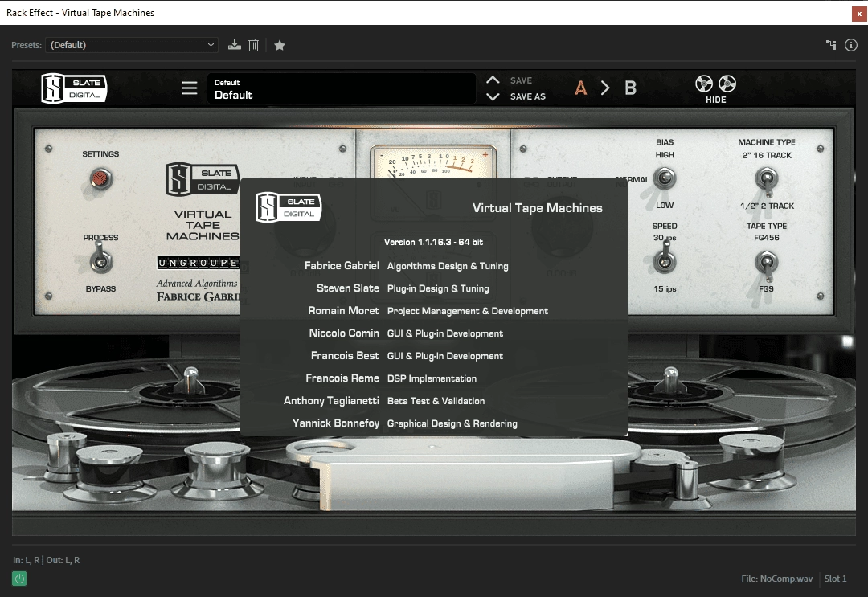Click the tape reels HIDE icon
This screenshot has height=597, width=868.
pos(715,88)
